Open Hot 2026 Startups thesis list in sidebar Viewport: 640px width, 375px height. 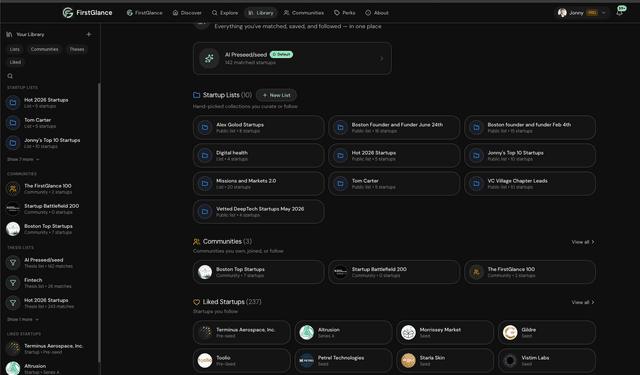tap(49, 303)
